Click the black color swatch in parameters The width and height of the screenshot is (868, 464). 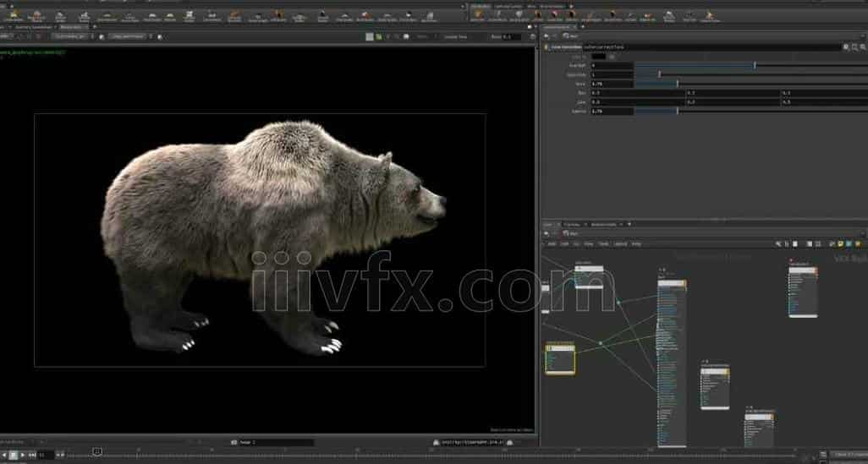coord(598,57)
